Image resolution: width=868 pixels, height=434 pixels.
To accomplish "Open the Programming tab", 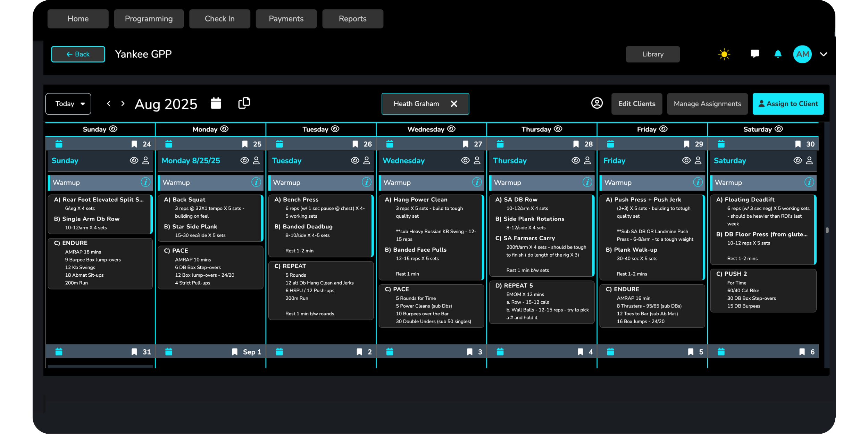I will 149,19.
